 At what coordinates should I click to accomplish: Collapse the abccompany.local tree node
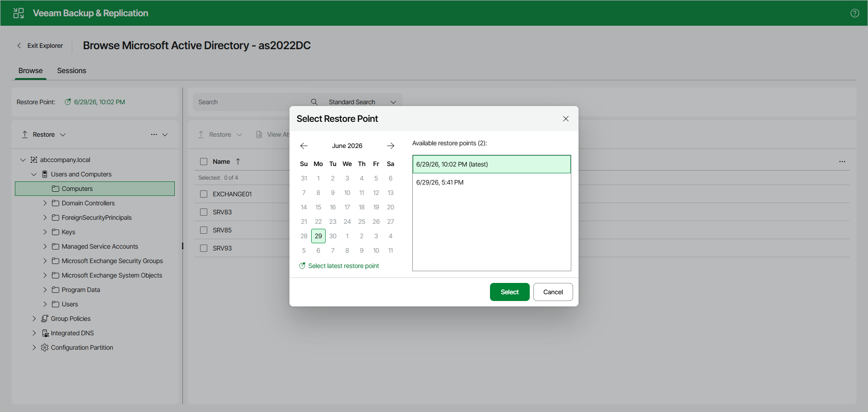click(x=23, y=160)
